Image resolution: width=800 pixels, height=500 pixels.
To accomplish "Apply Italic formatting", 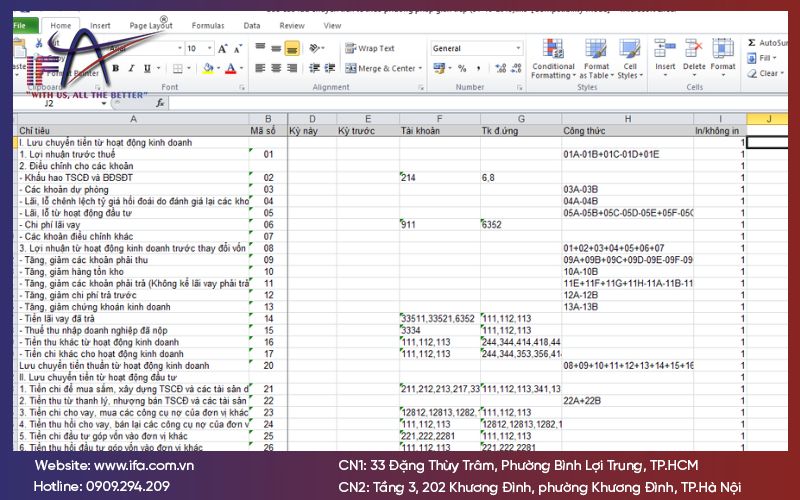I will (131, 68).
